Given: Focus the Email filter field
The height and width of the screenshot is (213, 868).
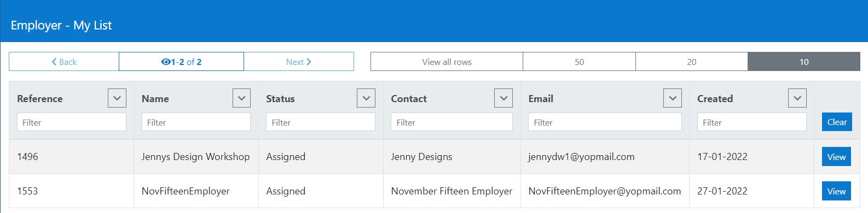Looking at the screenshot, I should coord(605,122).
